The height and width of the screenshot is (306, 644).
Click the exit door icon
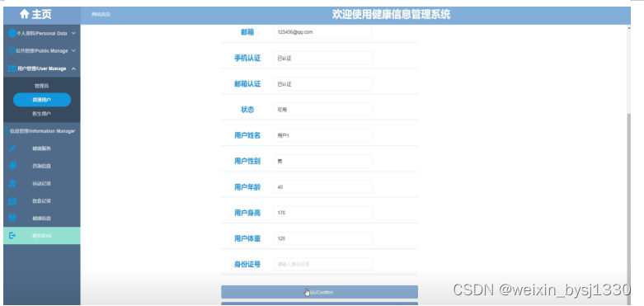coord(12,236)
